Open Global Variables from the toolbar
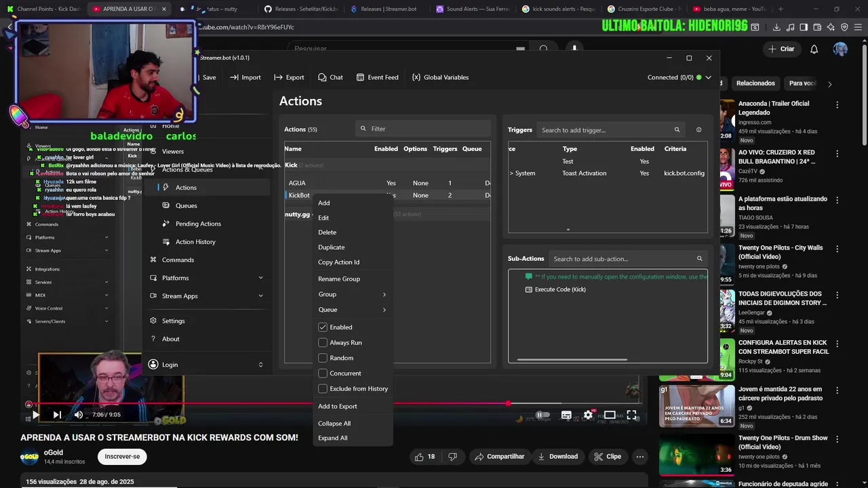 (x=440, y=77)
